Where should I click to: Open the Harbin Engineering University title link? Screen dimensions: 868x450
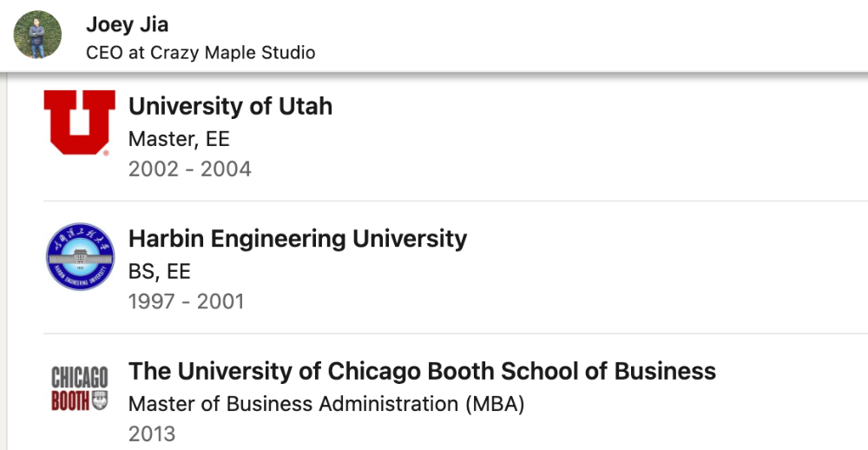click(298, 239)
